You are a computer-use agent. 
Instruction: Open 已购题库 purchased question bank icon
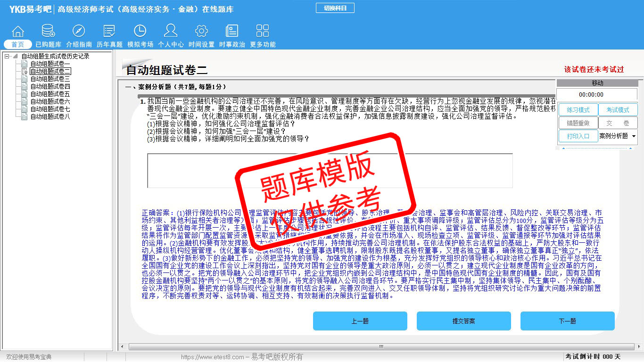point(48,32)
